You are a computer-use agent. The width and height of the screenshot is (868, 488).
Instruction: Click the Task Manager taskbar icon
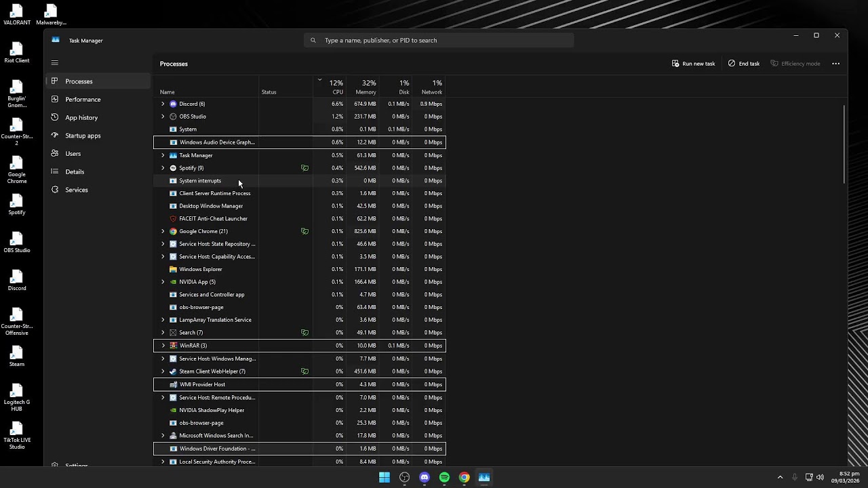[484, 477]
